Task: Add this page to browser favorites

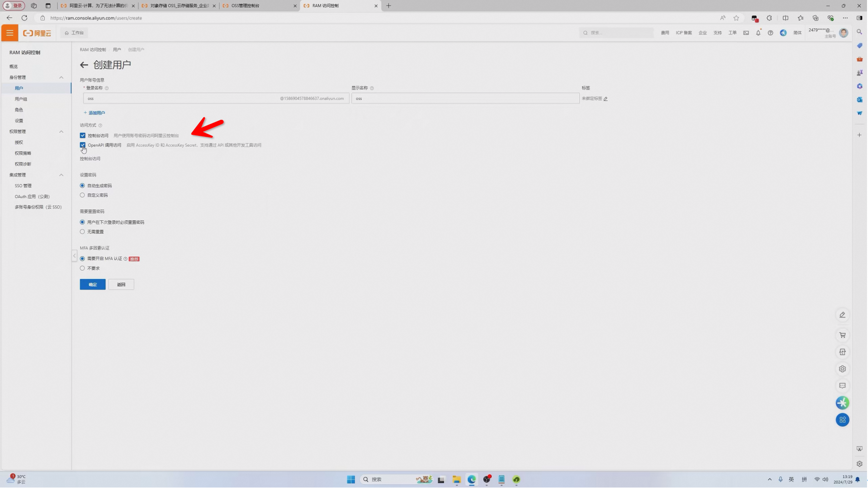Action: pos(737,18)
